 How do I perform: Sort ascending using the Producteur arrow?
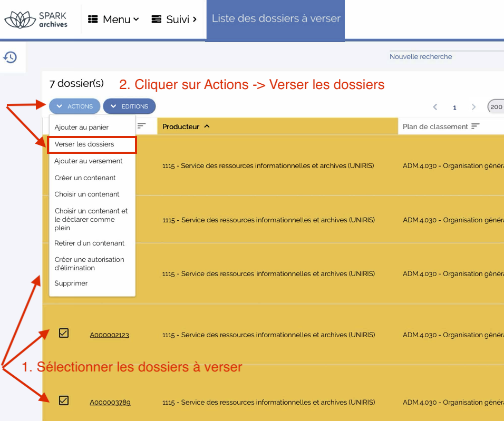click(x=207, y=126)
